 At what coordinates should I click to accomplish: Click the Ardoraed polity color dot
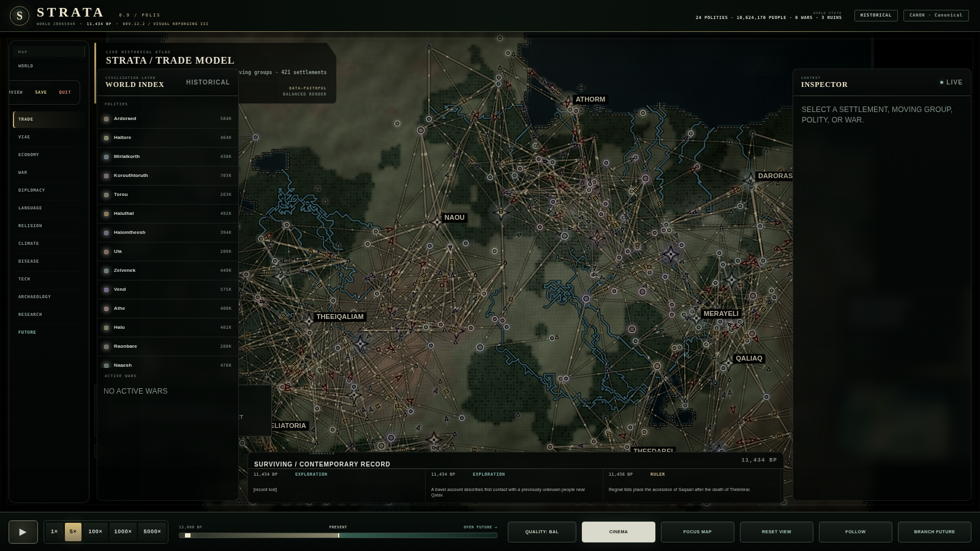click(x=107, y=119)
